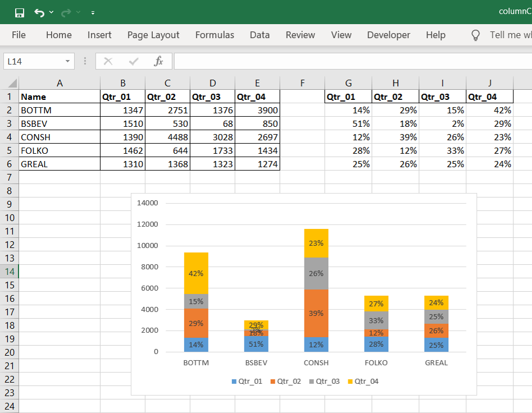Select the Qtr_04 legend entry in chart

(x=363, y=382)
